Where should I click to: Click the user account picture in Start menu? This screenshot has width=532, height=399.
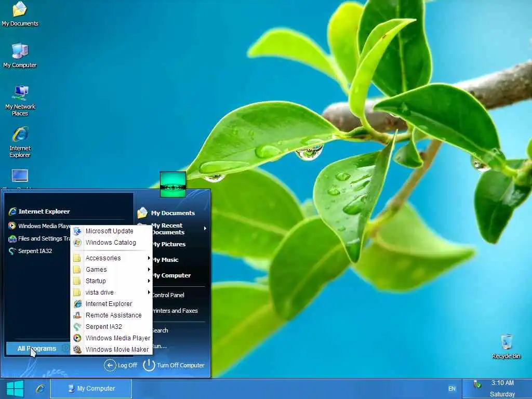(x=172, y=184)
